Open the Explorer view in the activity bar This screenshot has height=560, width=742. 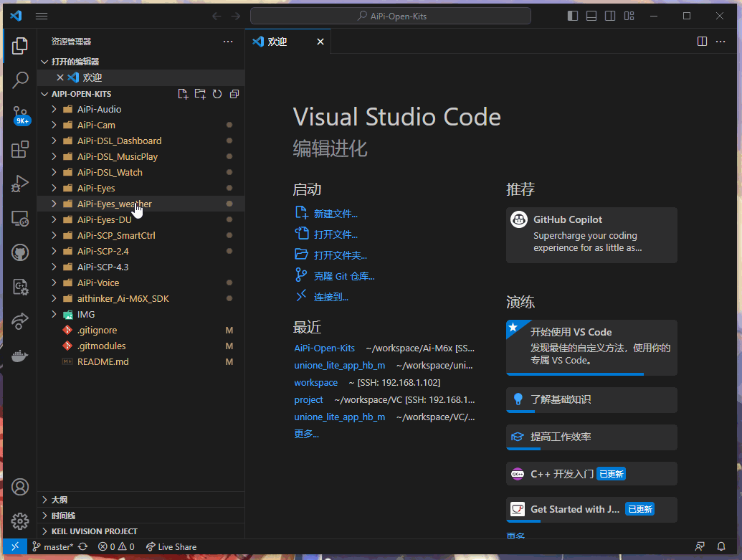pyautogui.click(x=20, y=46)
